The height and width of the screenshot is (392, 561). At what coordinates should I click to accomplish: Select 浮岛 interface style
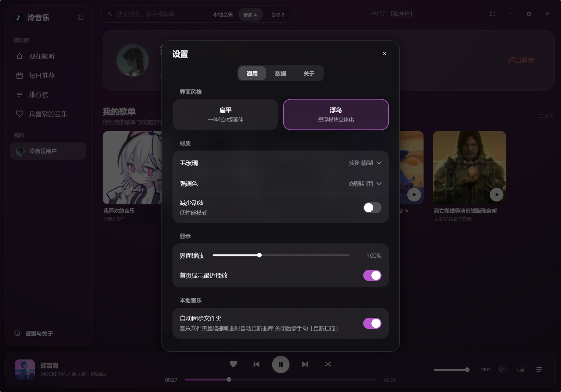(x=336, y=115)
